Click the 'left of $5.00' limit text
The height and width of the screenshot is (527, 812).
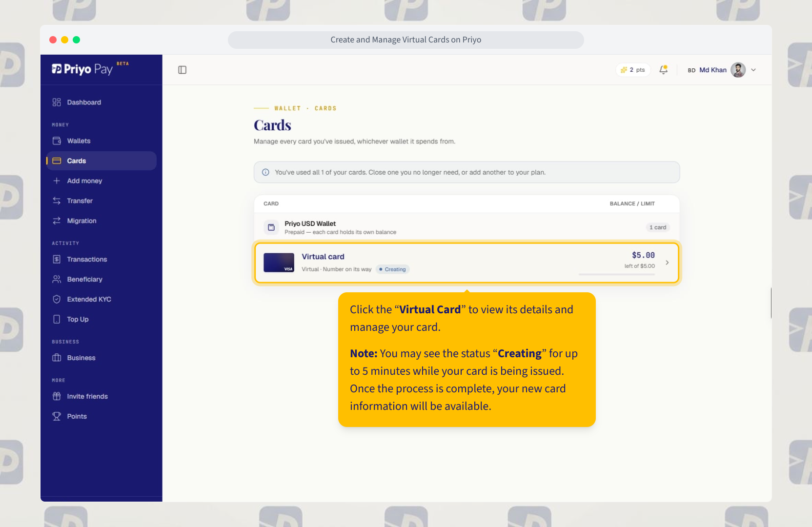640,266
